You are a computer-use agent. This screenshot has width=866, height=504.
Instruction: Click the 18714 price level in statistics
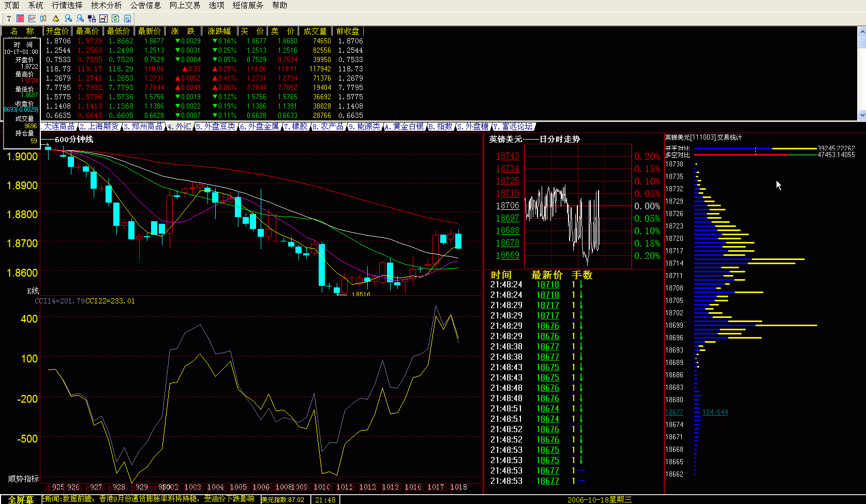pos(674,264)
